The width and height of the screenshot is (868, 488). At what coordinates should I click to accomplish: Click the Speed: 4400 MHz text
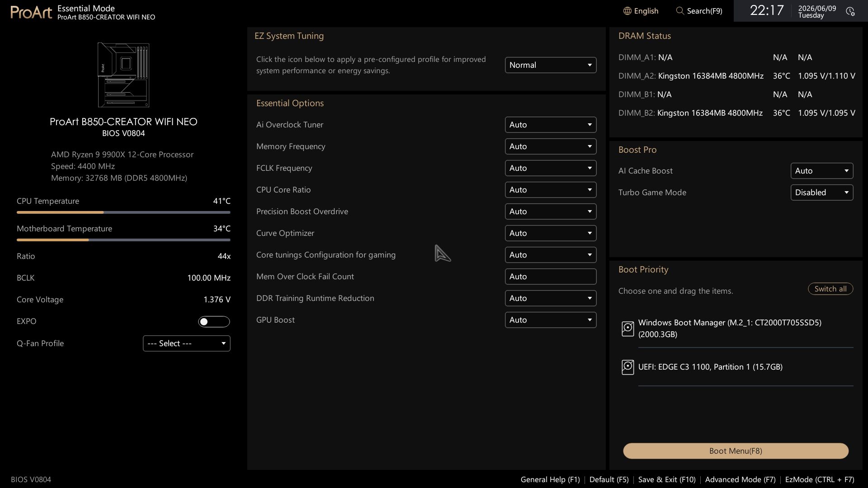point(83,166)
